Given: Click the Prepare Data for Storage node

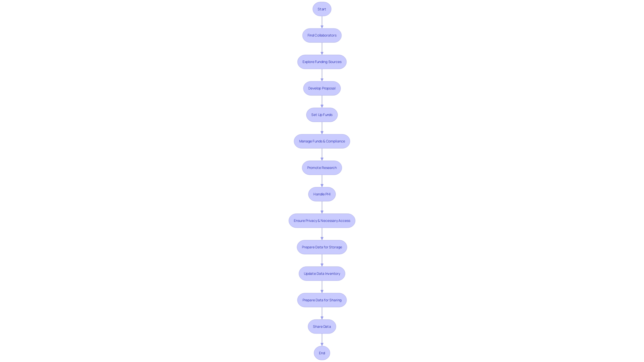Looking at the screenshot, I should 322,247.
